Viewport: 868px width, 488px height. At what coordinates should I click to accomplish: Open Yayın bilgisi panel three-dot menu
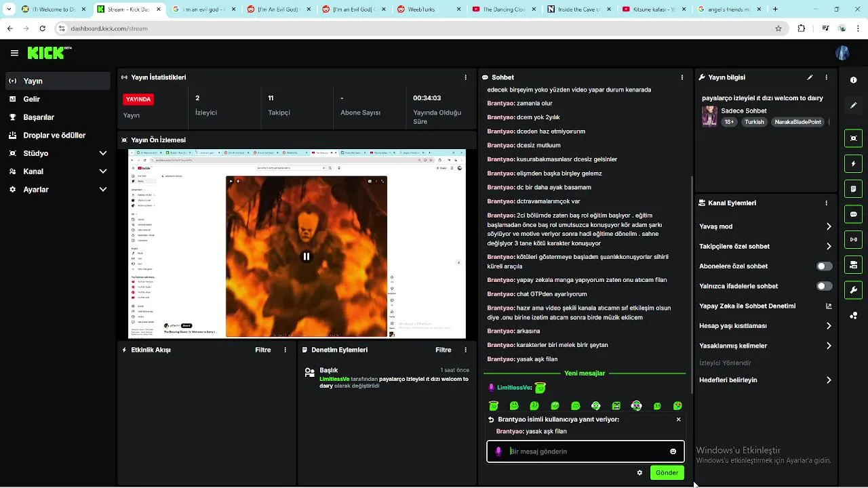826,77
